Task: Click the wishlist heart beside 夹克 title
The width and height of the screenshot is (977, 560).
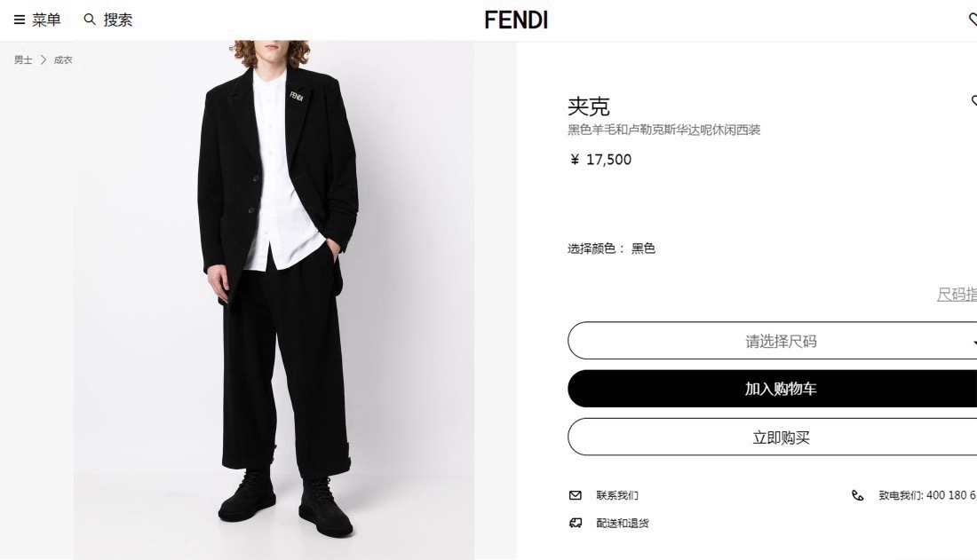Action: click(x=973, y=100)
